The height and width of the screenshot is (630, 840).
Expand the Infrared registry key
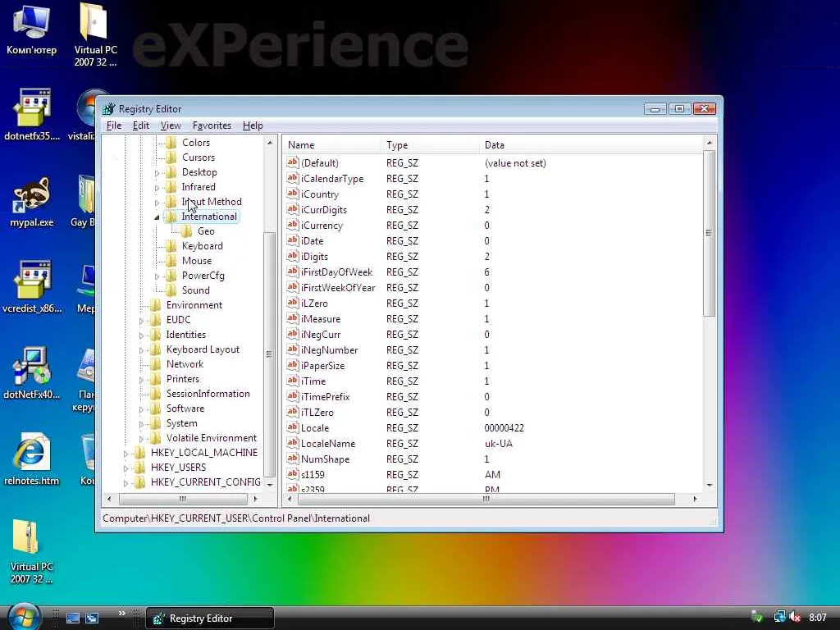pyautogui.click(x=157, y=188)
